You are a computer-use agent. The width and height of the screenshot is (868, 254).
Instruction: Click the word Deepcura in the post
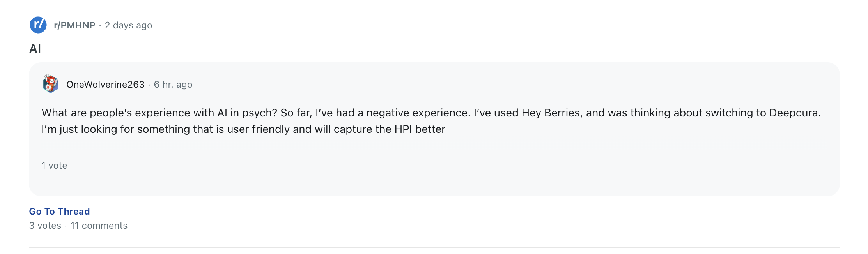click(x=796, y=113)
